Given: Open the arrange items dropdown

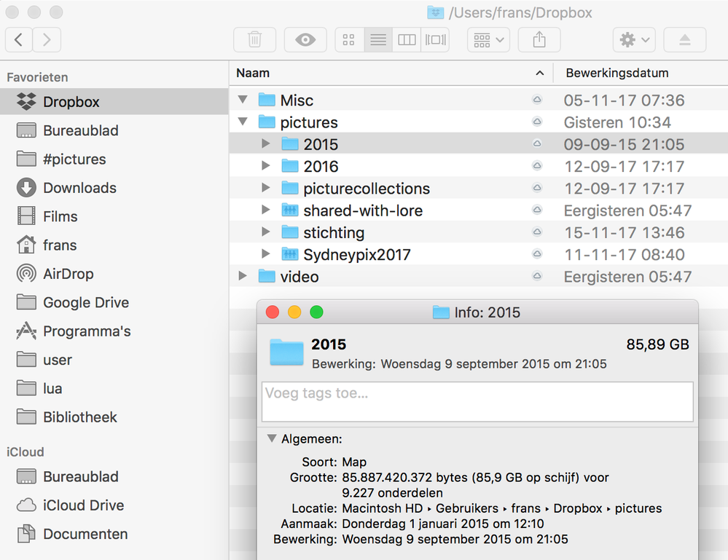Looking at the screenshot, I should point(488,40).
